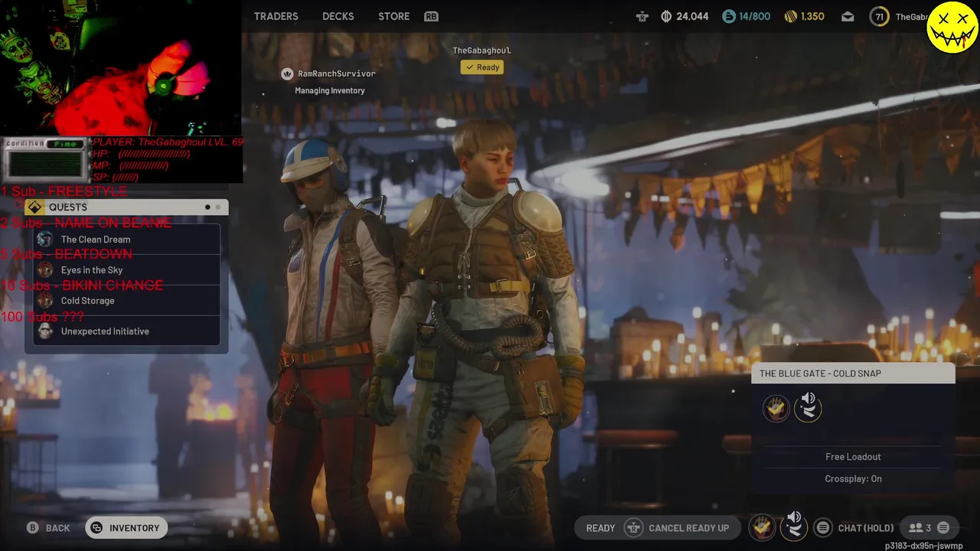Click the R-stick icon before CANCEL READY UP
Screen dimensions: 980x551
(633, 528)
